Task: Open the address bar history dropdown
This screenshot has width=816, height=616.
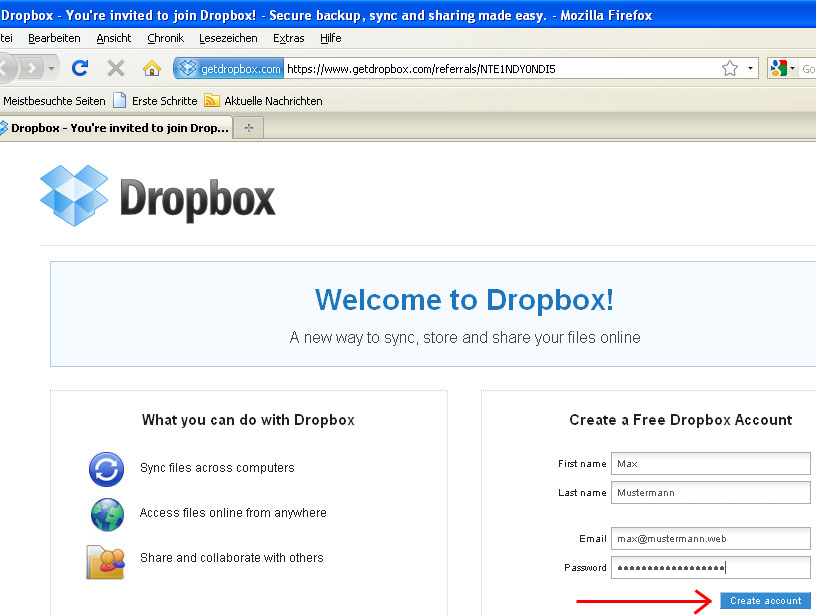Action: tap(750, 68)
